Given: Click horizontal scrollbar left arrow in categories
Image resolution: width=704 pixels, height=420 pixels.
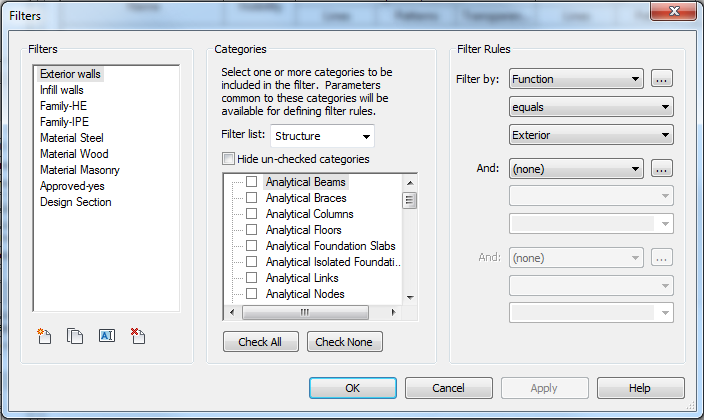Looking at the screenshot, I should (x=232, y=312).
